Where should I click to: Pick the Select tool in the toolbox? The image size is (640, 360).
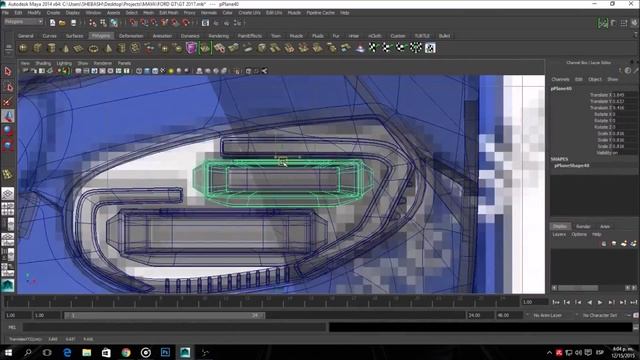coord(8,71)
